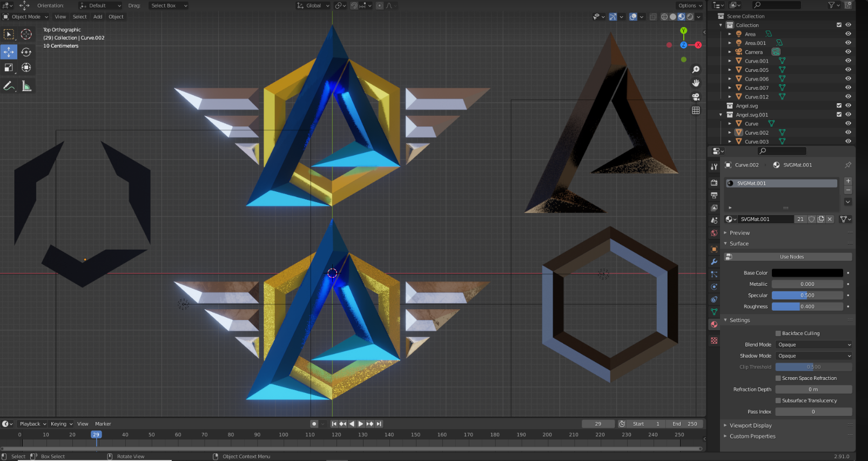Open the Blend Mode dropdown

(814, 345)
